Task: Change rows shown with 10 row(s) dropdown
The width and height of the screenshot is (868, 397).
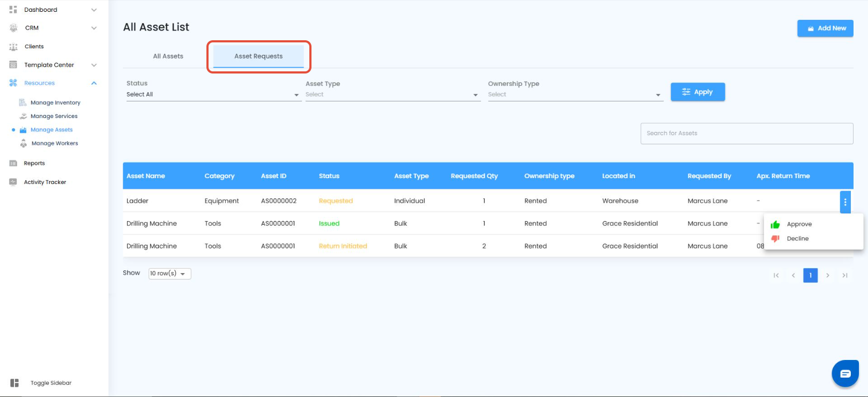Action: (x=169, y=274)
